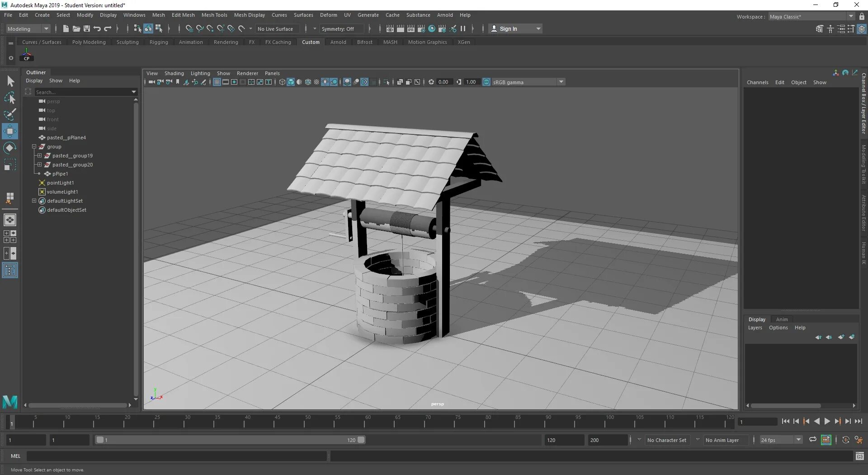
Task: Open the Deform menu
Action: coord(329,15)
